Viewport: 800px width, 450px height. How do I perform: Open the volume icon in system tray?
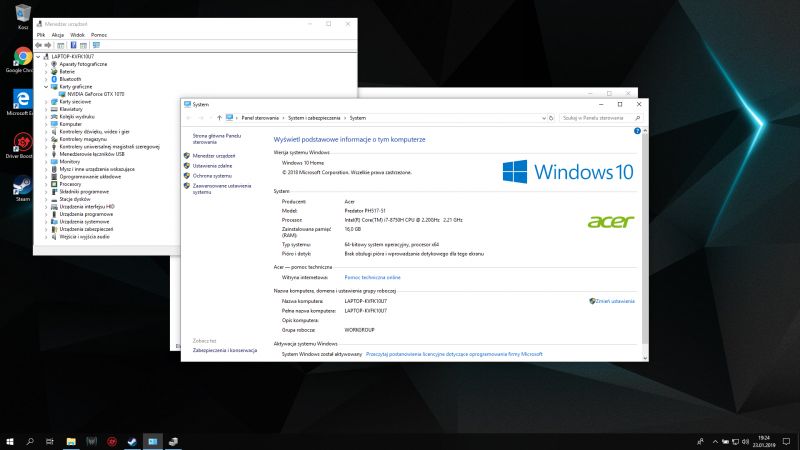[745, 442]
